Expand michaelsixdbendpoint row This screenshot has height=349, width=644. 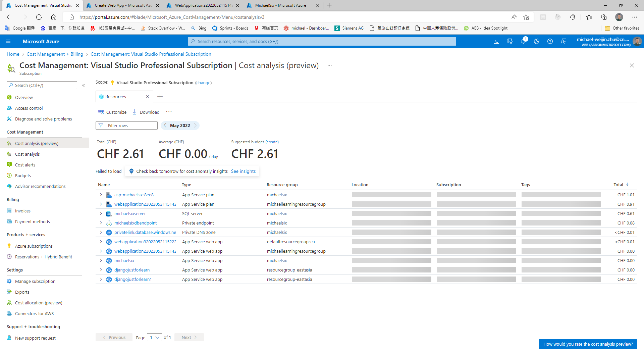click(x=101, y=223)
